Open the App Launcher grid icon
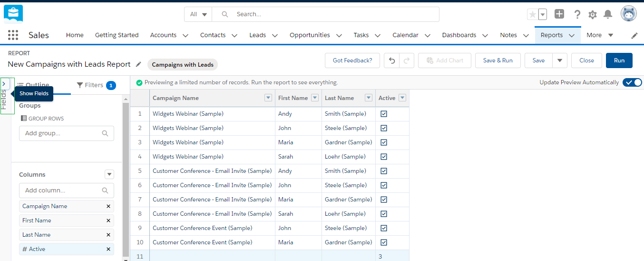Image resolution: width=644 pixels, height=261 pixels. pos(13,35)
